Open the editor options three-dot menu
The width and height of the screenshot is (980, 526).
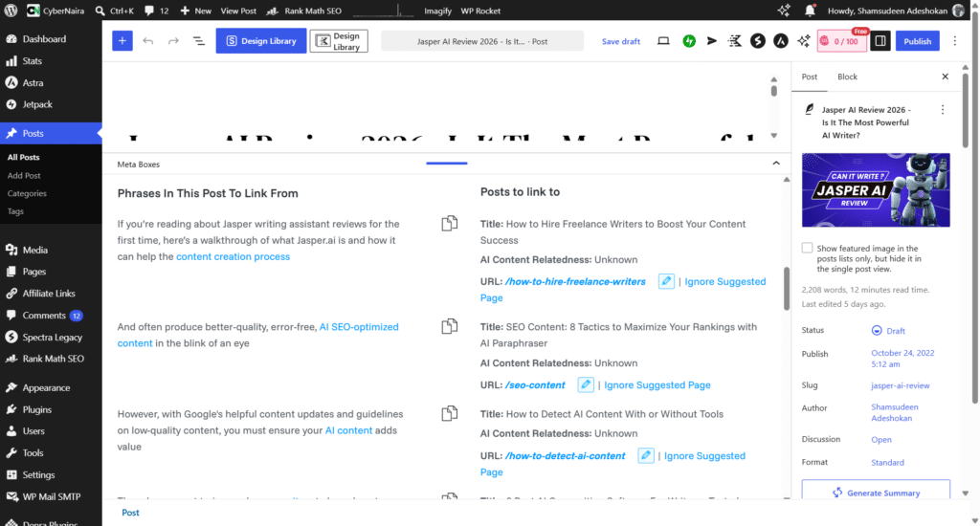pos(954,41)
